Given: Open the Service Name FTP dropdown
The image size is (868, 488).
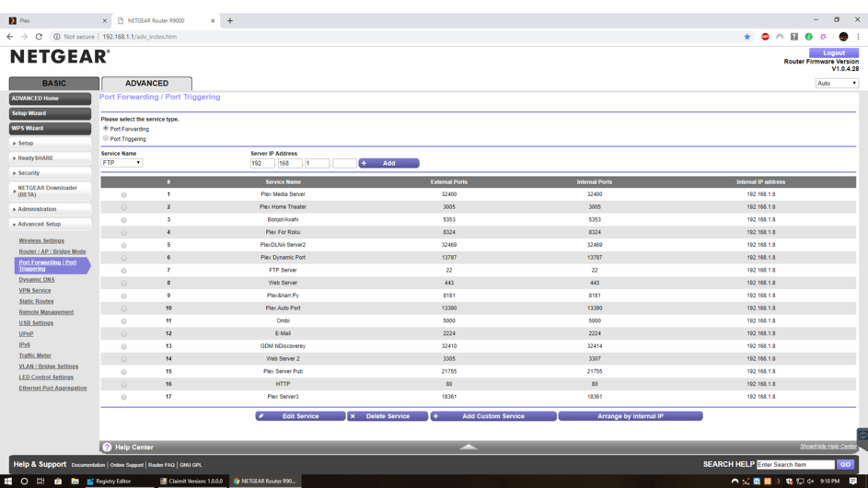Looking at the screenshot, I should pyautogui.click(x=122, y=163).
